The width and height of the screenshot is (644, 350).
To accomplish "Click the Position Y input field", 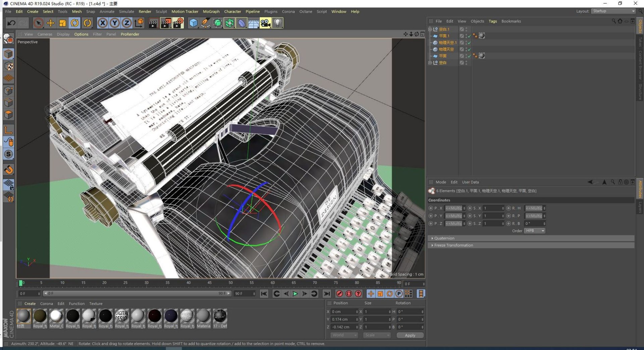I will click(x=343, y=319).
